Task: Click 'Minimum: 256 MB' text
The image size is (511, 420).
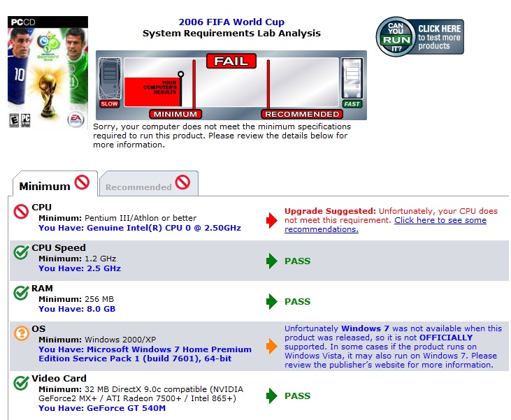Action: (x=76, y=299)
